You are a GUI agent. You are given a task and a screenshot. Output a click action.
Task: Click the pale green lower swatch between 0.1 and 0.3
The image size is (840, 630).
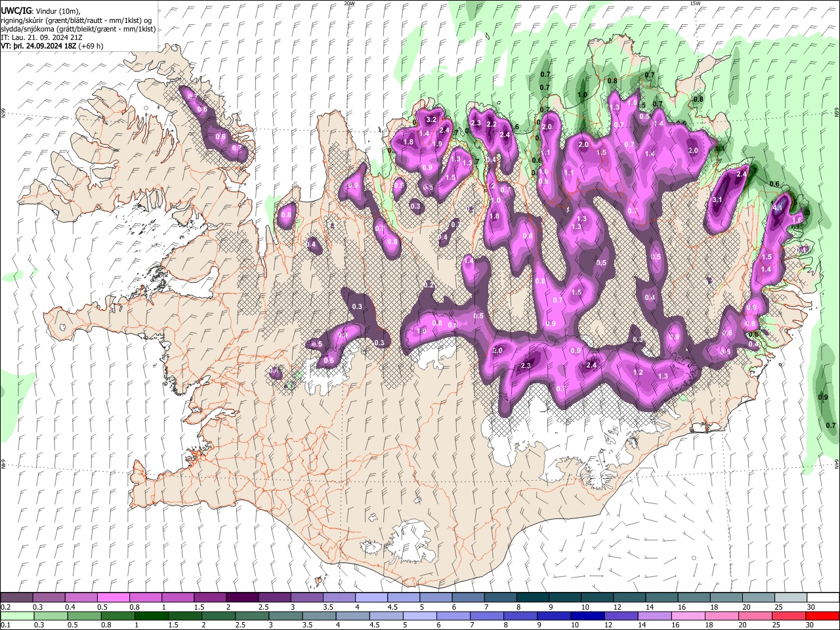tap(16, 616)
